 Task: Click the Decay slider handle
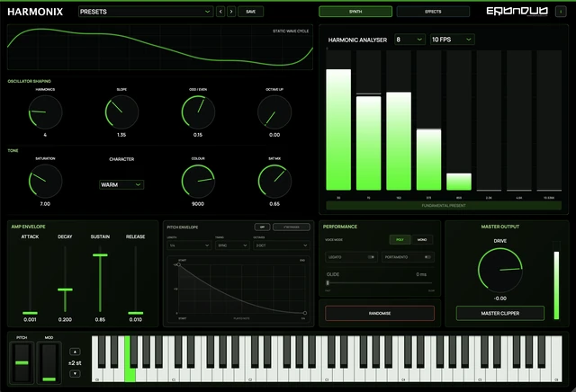(65, 290)
